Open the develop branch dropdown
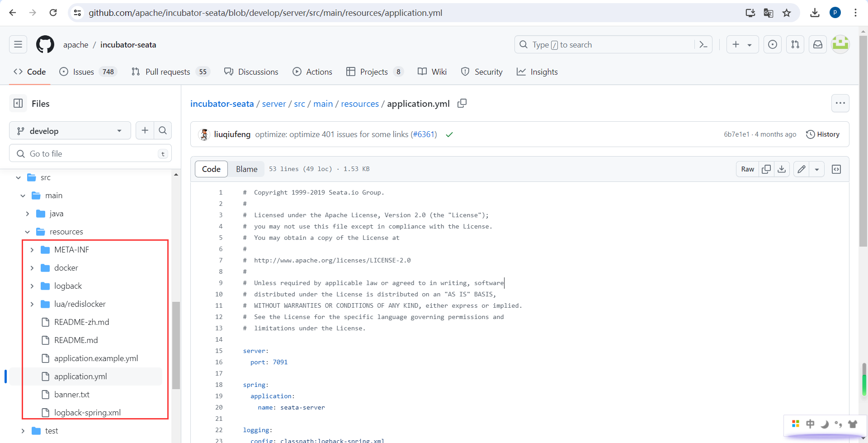Viewport: 868px width, 443px height. pos(70,131)
